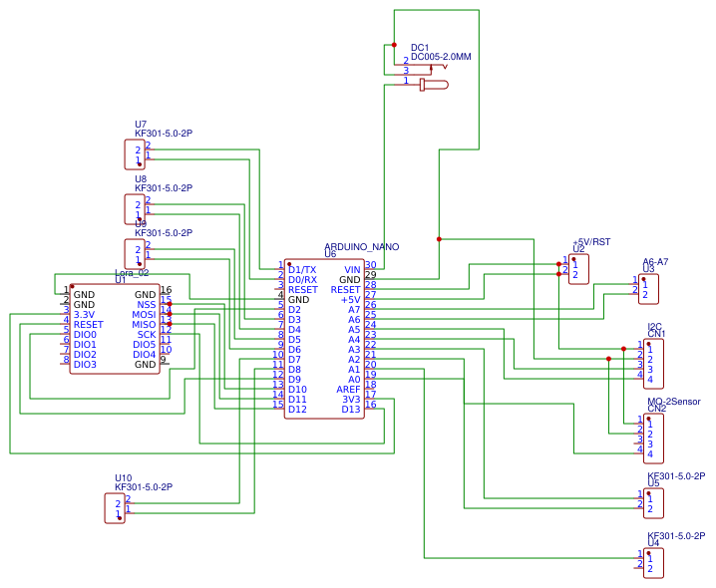
Task: Click the wire junction dot near DC1 pin 2
Action: [395, 45]
